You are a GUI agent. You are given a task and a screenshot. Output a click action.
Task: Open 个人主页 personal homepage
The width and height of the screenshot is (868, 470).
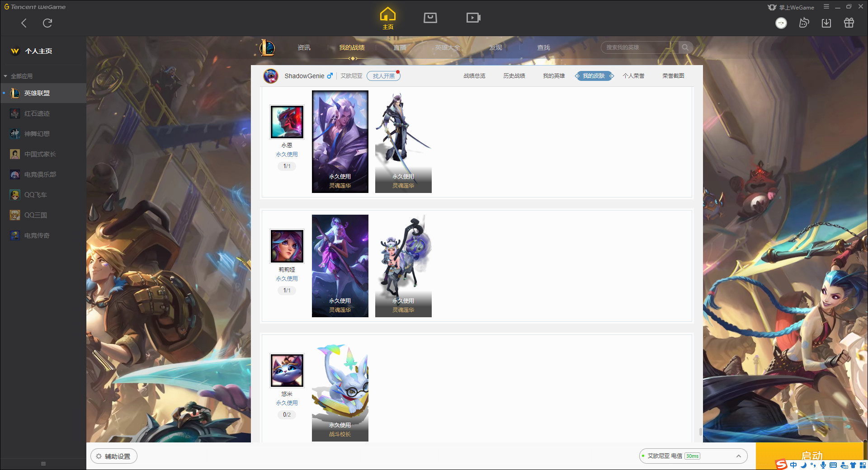(32, 51)
